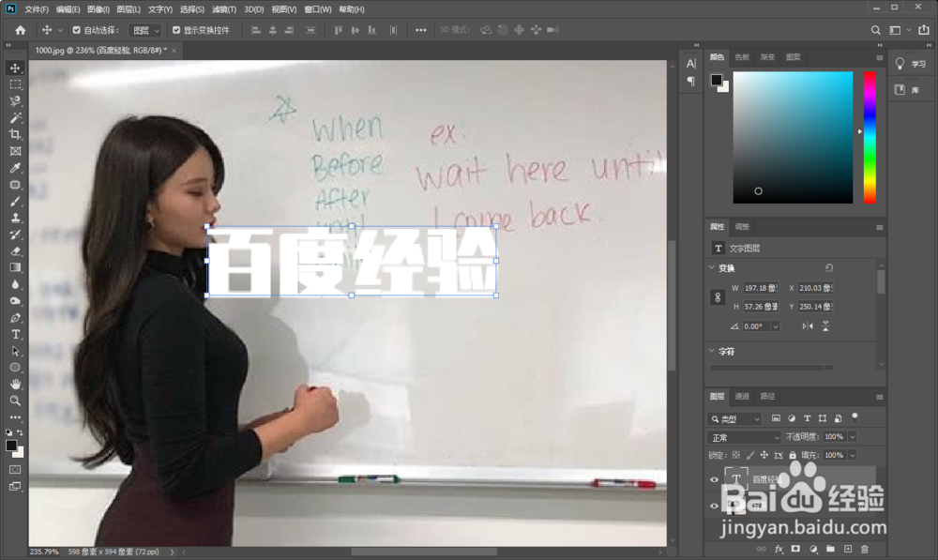Screen dimensions: 938x560
Task: Open the blend mode 正常 dropdown
Action: tap(745, 437)
